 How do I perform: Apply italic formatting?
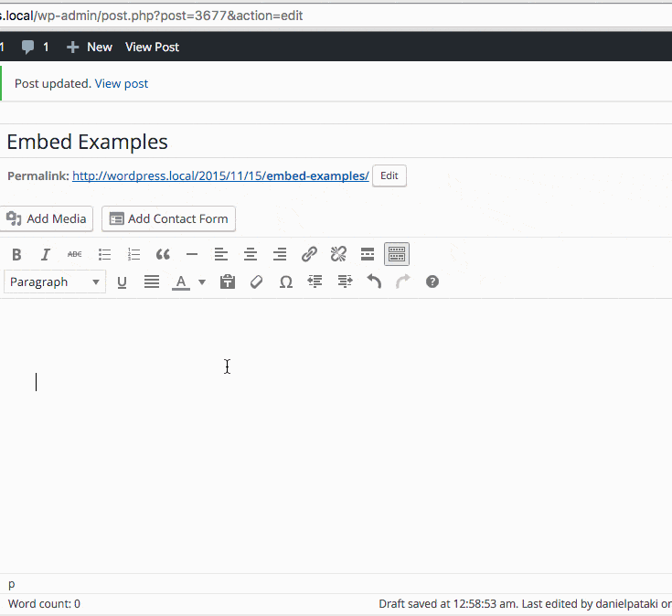pyautogui.click(x=46, y=254)
